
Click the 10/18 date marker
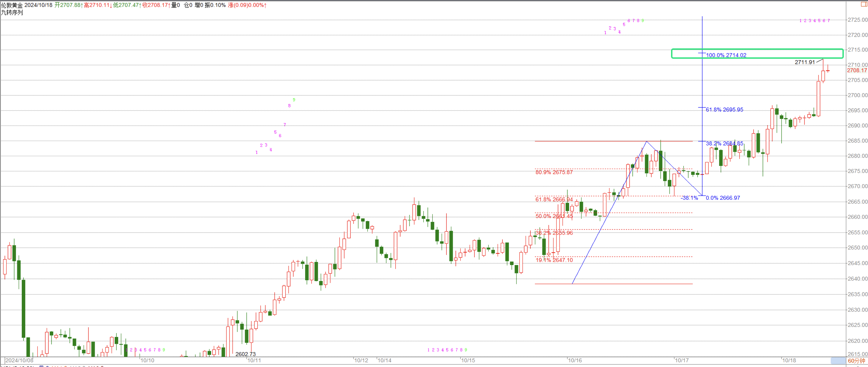[789, 360]
